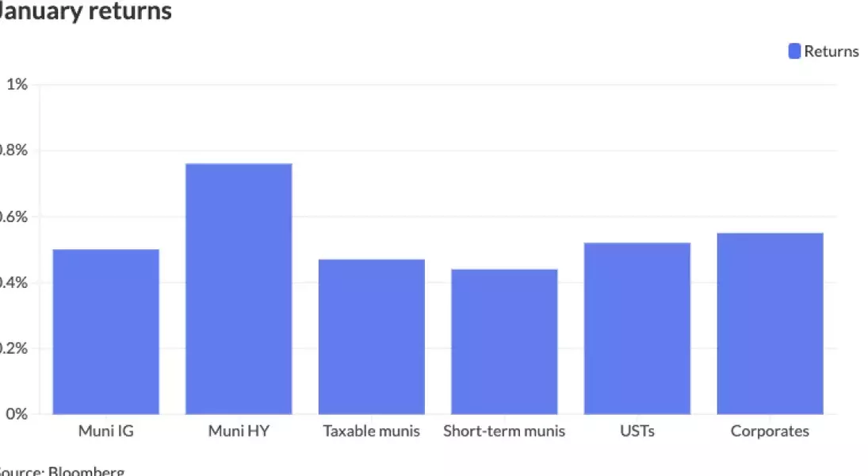This screenshot has width=868, height=476.
Task: Toggle the Returns series legend label
Action: tap(831, 52)
